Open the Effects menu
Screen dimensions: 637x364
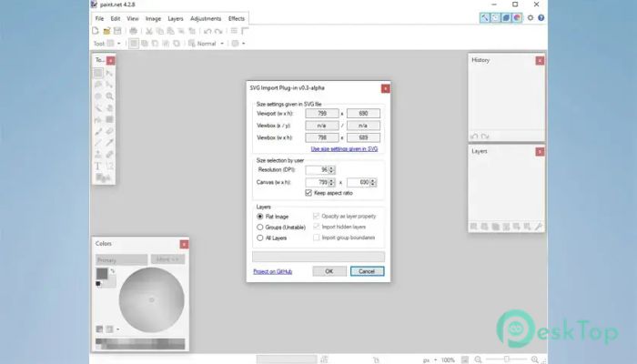[x=237, y=19]
